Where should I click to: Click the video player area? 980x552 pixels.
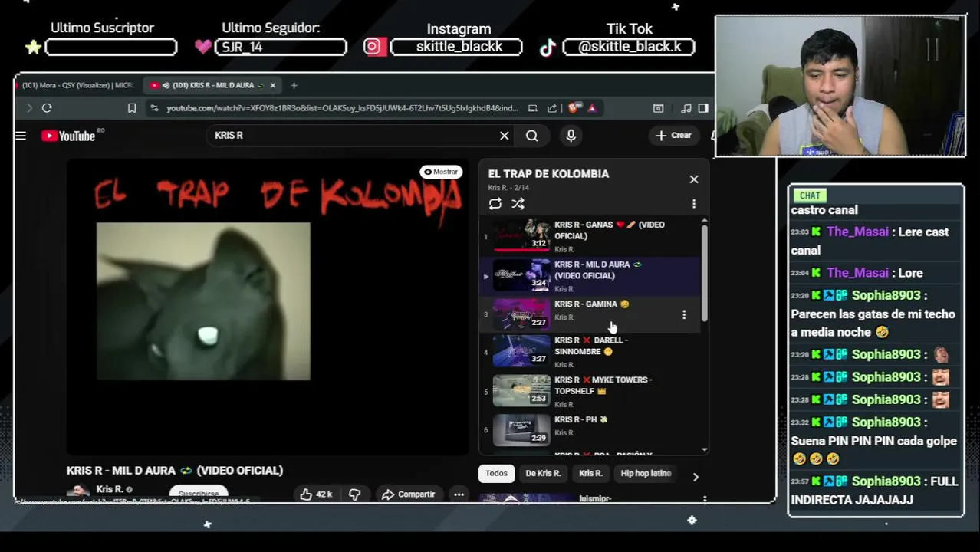[x=268, y=307]
